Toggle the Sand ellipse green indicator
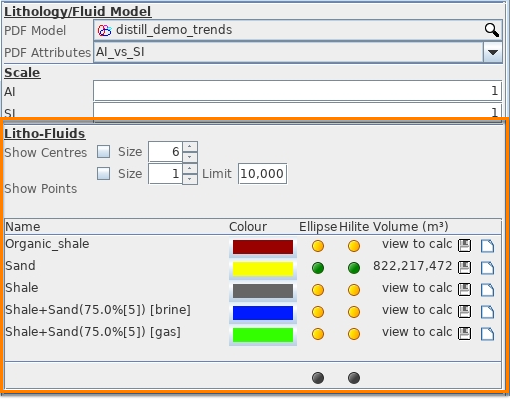 (318, 268)
